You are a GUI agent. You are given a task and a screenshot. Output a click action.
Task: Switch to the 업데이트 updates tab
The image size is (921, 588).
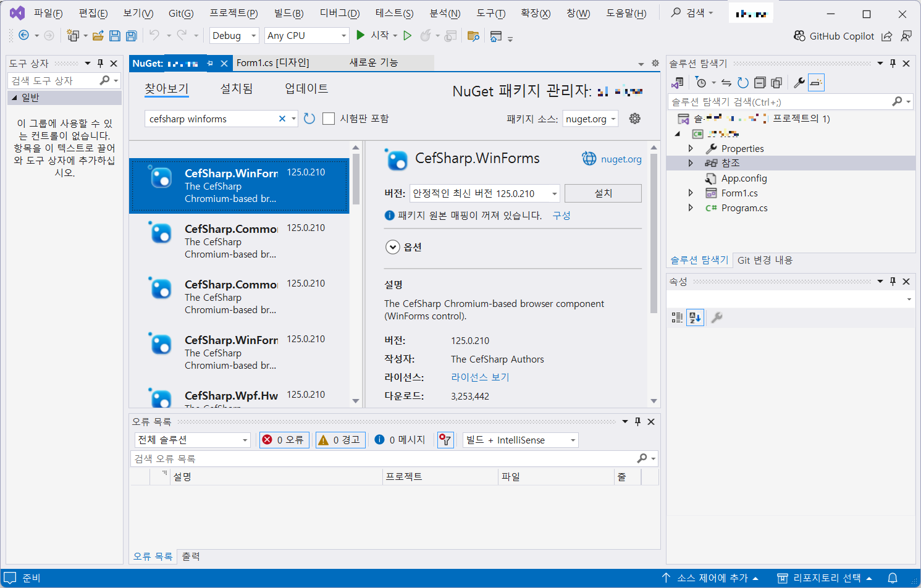click(x=306, y=89)
